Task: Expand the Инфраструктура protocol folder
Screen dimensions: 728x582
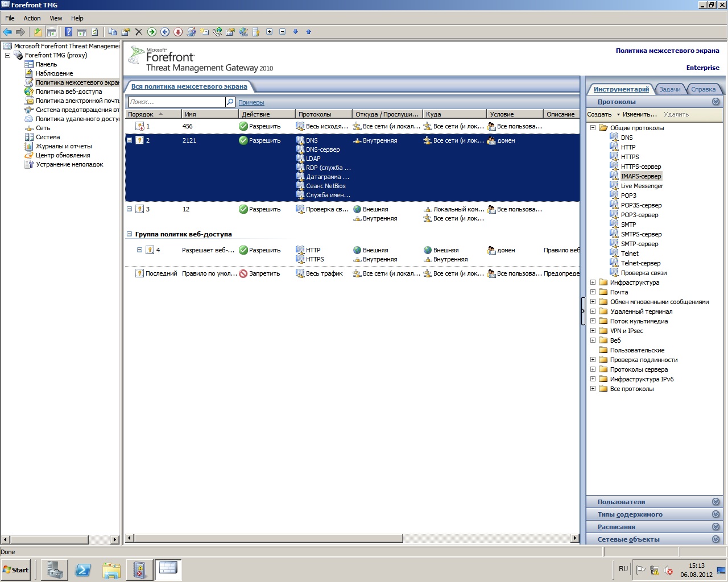Action: pyautogui.click(x=593, y=282)
